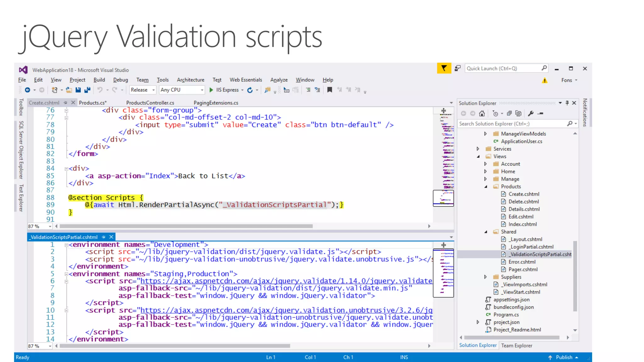Image resolution: width=644 pixels, height=362 pixels.
Task: Click the Search Solution Explorer field
Action: click(x=513, y=124)
